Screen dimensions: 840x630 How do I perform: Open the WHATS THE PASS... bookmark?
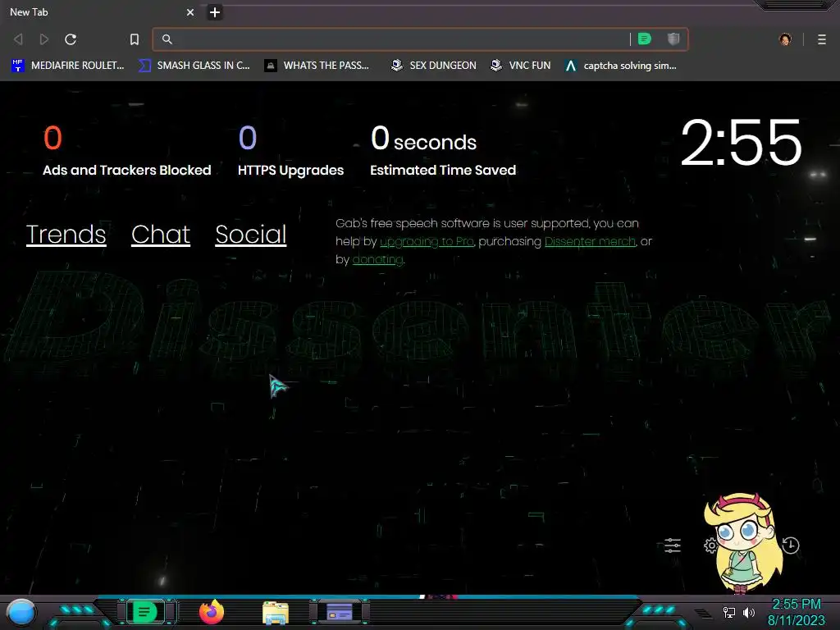pos(317,66)
